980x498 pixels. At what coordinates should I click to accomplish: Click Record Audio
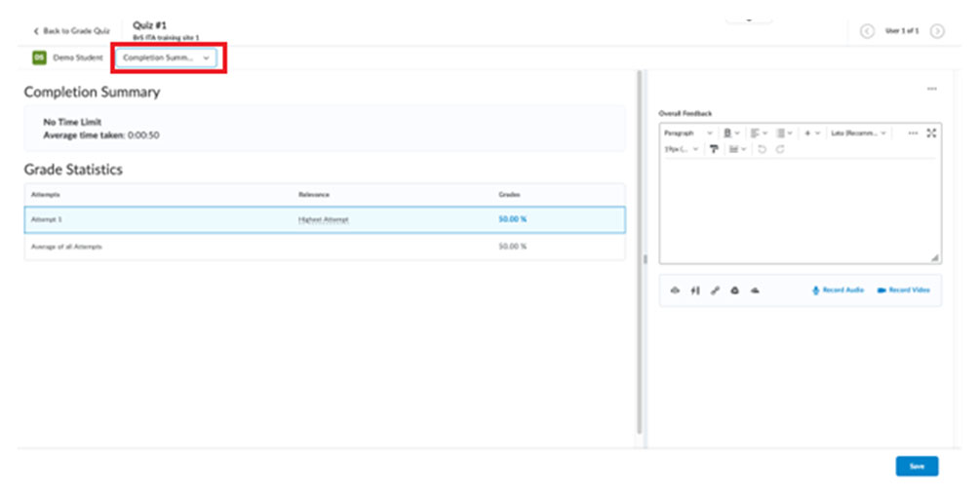(838, 290)
